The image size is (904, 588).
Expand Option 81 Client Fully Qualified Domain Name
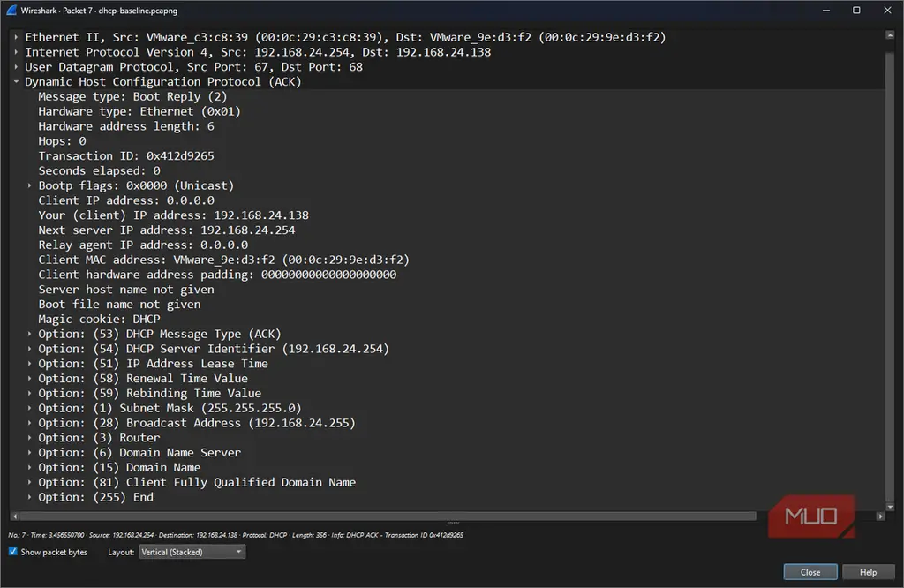29,483
